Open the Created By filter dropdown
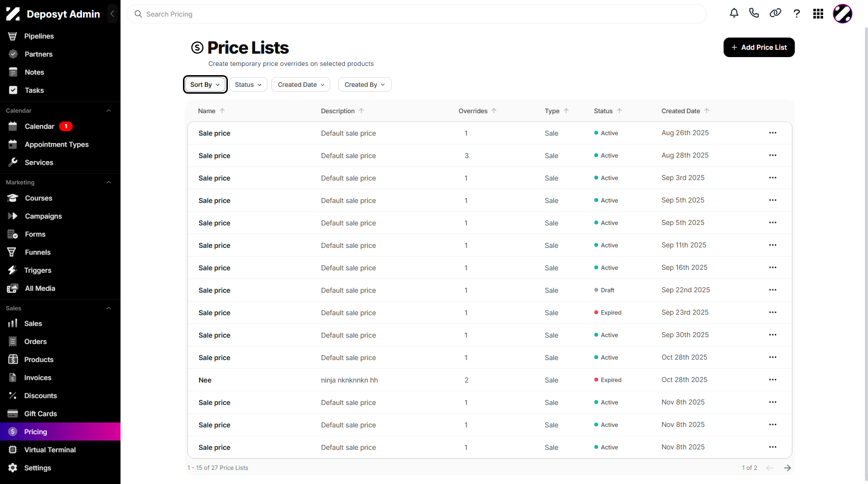The height and width of the screenshot is (484, 868). (x=365, y=84)
